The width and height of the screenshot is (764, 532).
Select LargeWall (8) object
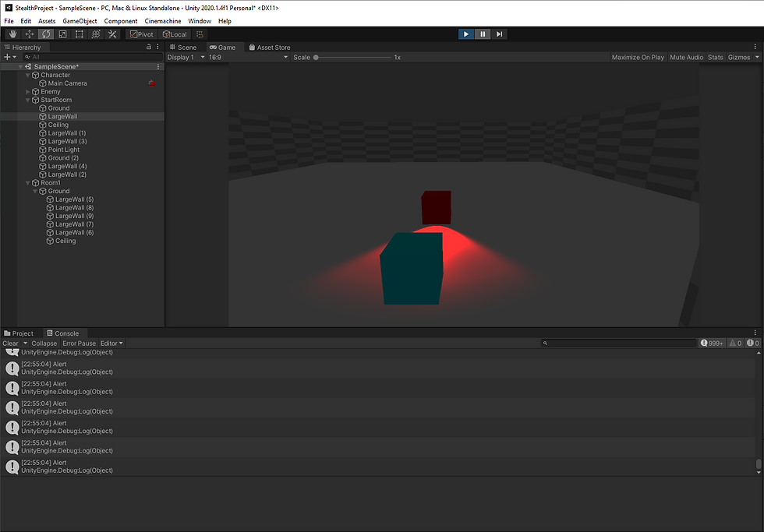pyautogui.click(x=74, y=208)
